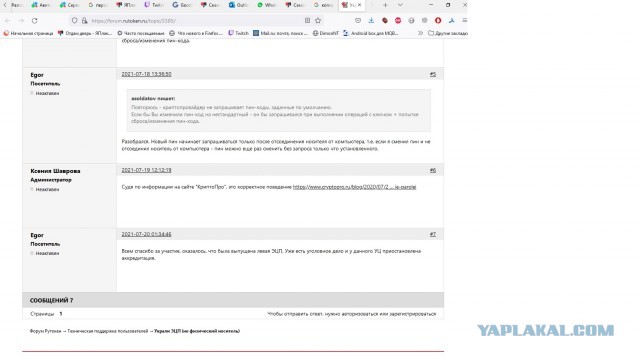Open Форум Рутокен breadcrumb link
Image resolution: width=640 pixels, height=360 pixels.
pos(45,331)
